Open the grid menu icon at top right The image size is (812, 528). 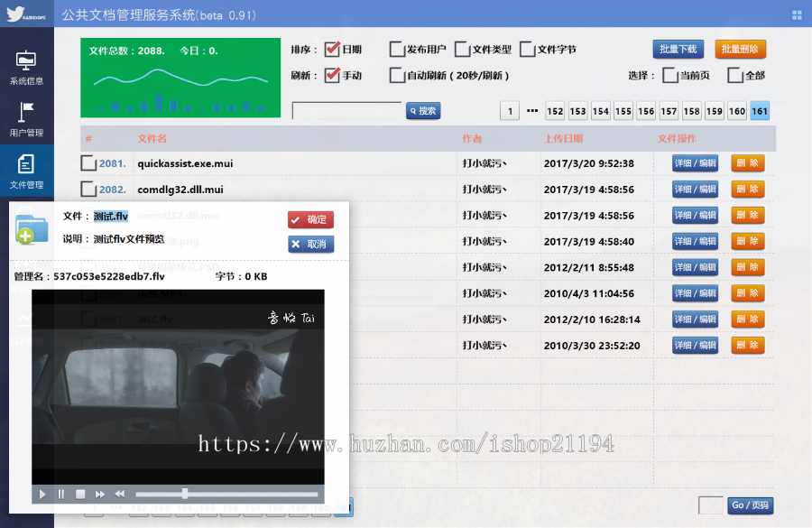point(797,15)
